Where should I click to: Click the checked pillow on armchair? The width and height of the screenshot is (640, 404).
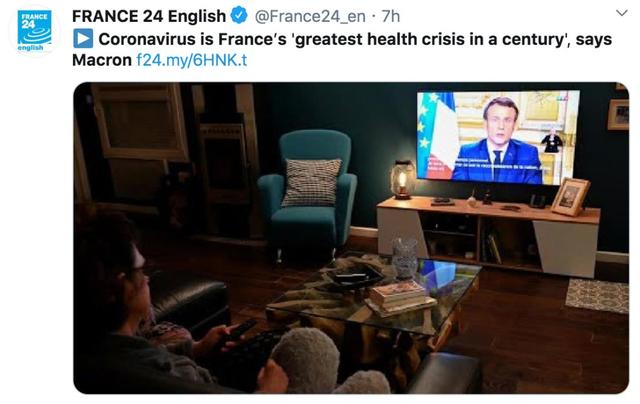coord(312,182)
